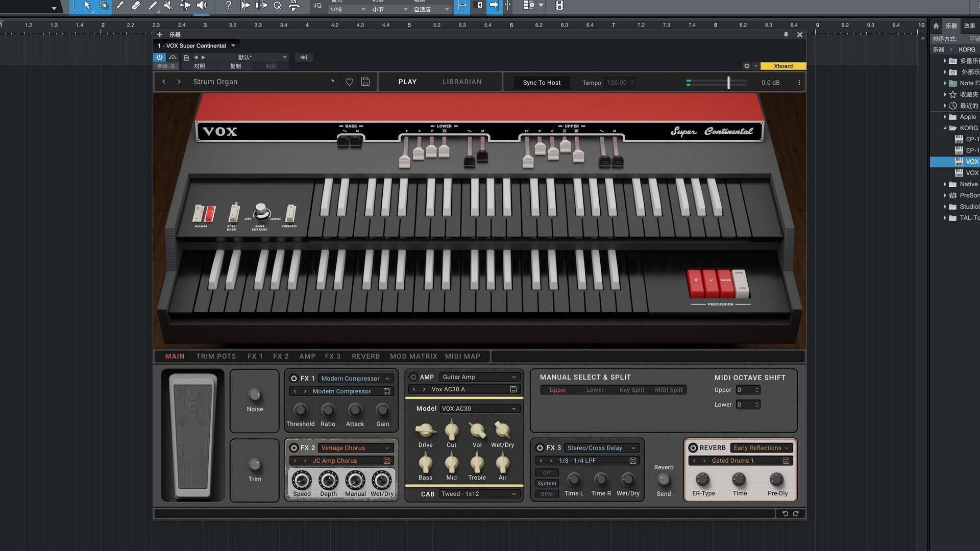Add an instrument with the plus icon

160,35
